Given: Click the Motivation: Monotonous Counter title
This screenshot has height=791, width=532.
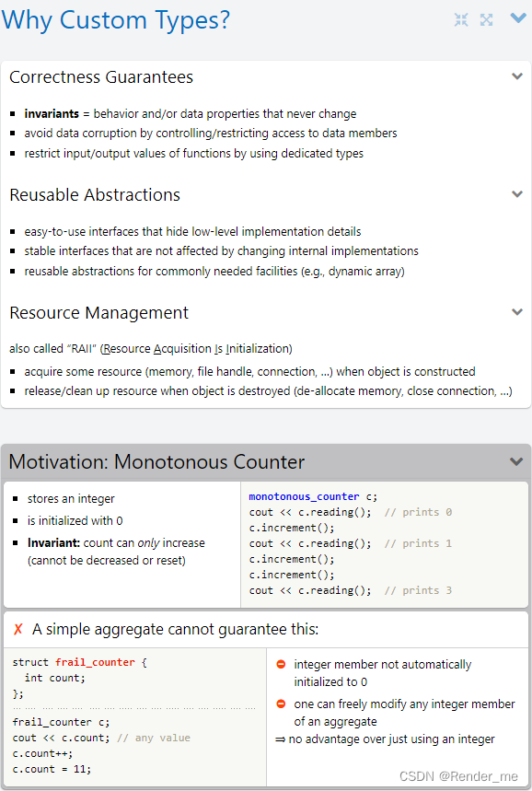Looking at the screenshot, I should (x=156, y=462).
